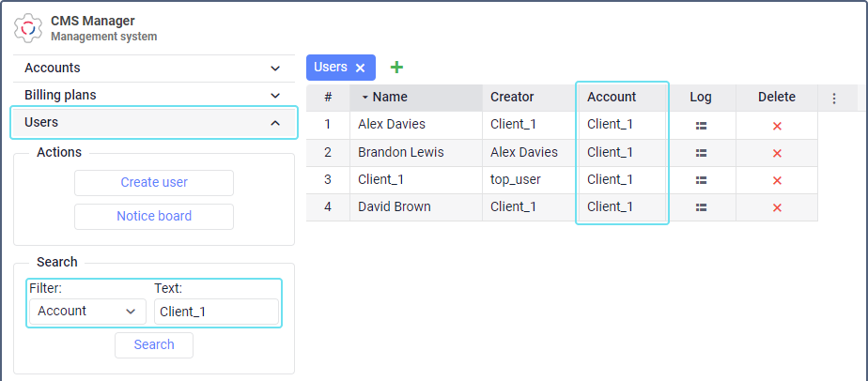Click the CMS Manager logo
Viewport: 868px width, 381px height.
click(x=28, y=28)
